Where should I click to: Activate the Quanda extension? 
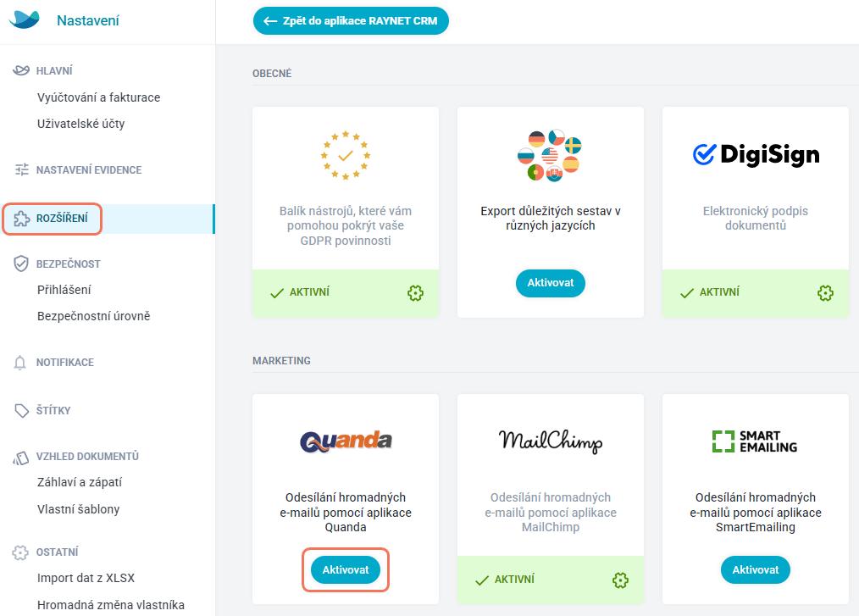pos(345,570)
